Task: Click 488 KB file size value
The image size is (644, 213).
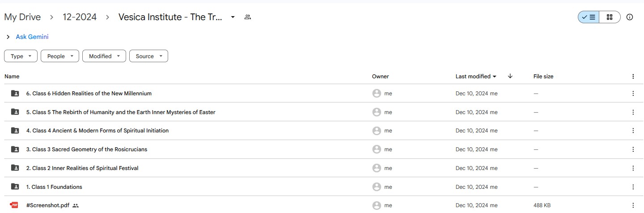Action: click(542, 205)
